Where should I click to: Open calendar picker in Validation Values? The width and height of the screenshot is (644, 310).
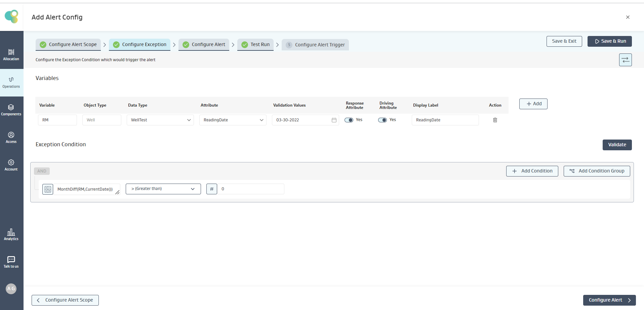click(334, 120)
